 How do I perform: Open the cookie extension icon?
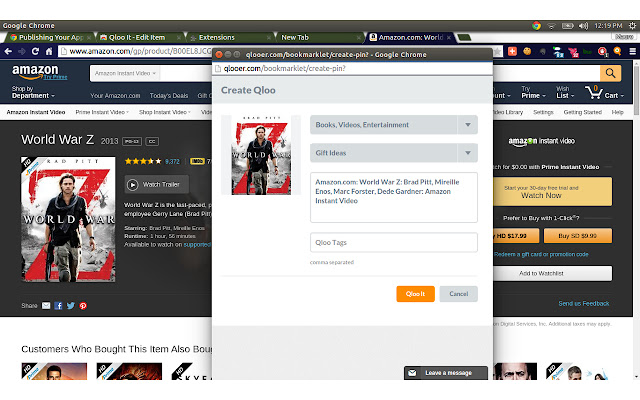point(527,51)
